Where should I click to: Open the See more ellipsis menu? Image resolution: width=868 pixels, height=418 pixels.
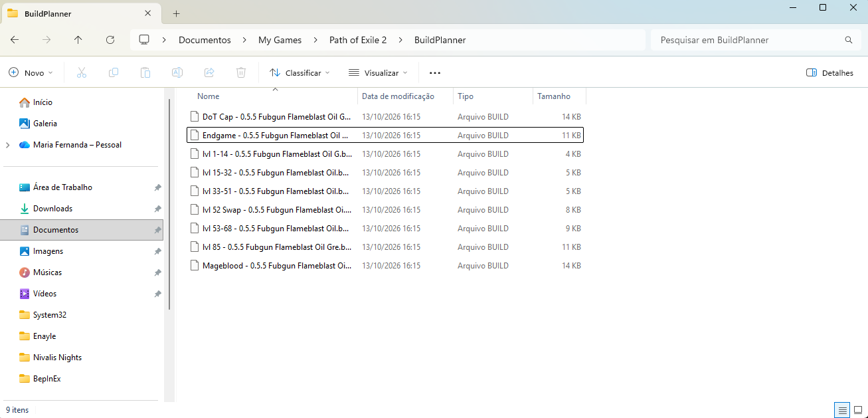pyautogui.click(x=435, y=72)
